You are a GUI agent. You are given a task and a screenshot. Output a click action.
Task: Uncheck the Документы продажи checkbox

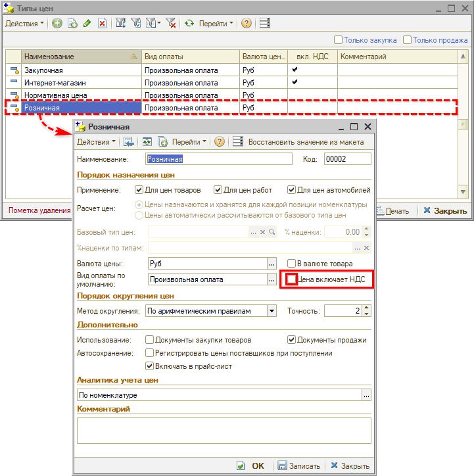click(x=292, y=340)
